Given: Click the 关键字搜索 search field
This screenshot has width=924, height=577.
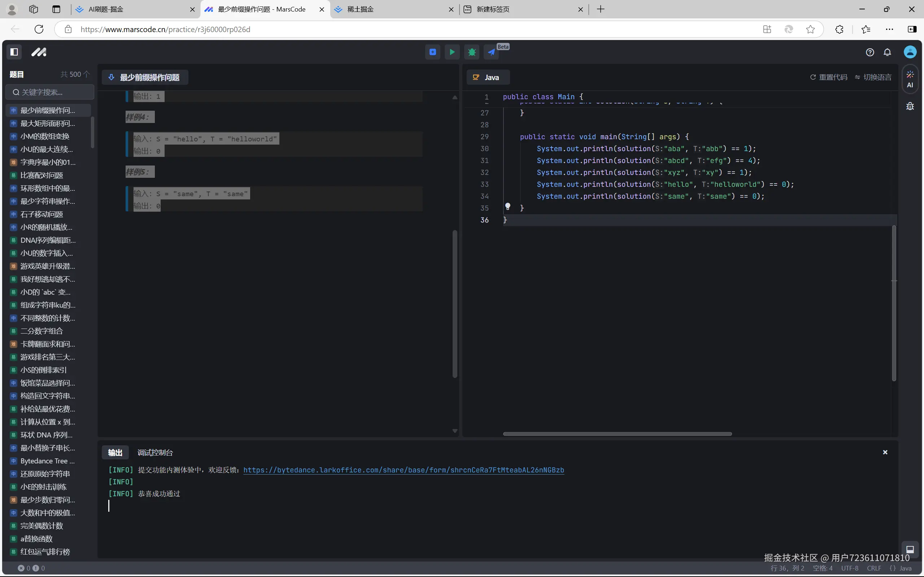Looking at the screenshot, I should [50, 92].
